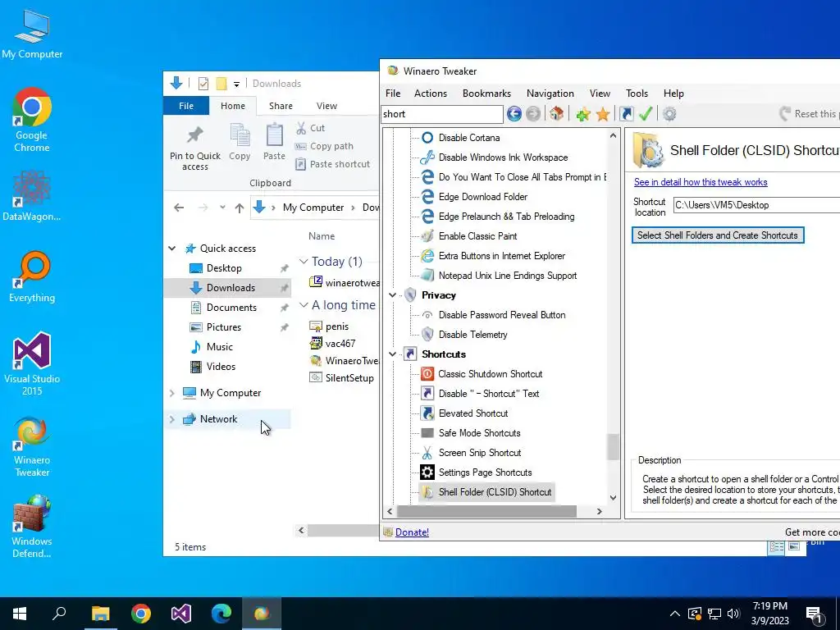This screenshot has height=630, width=840.
Task: Select Notepad Unix Line Endings Support
Action: pyautogui.click(x=507, y=276)
